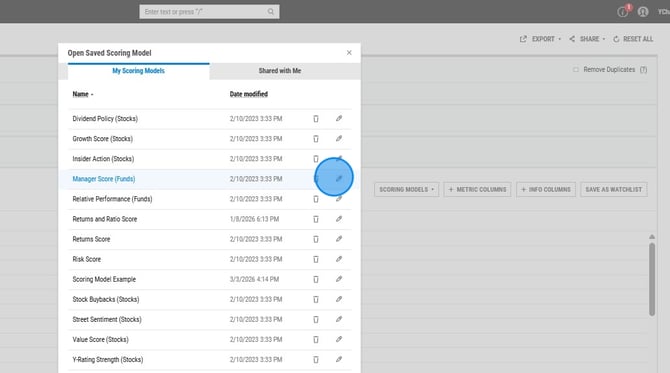Delete the Stock Buybacks (Stocks) model

click(316, 300)
